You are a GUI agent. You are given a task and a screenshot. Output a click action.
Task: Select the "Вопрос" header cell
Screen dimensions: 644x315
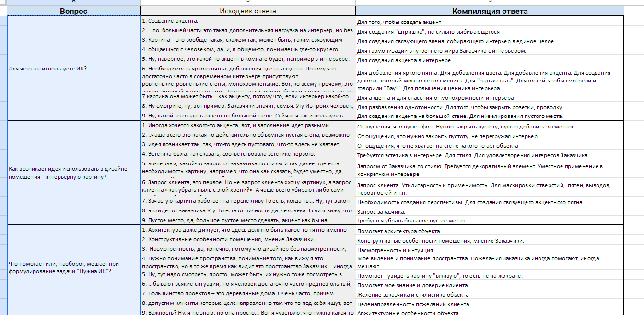pos(74,11)
